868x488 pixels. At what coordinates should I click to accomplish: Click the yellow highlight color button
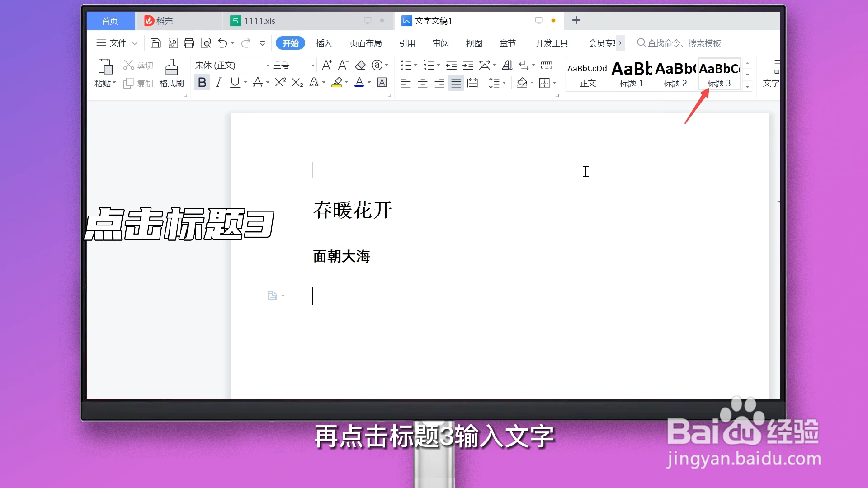coord(337,82)
